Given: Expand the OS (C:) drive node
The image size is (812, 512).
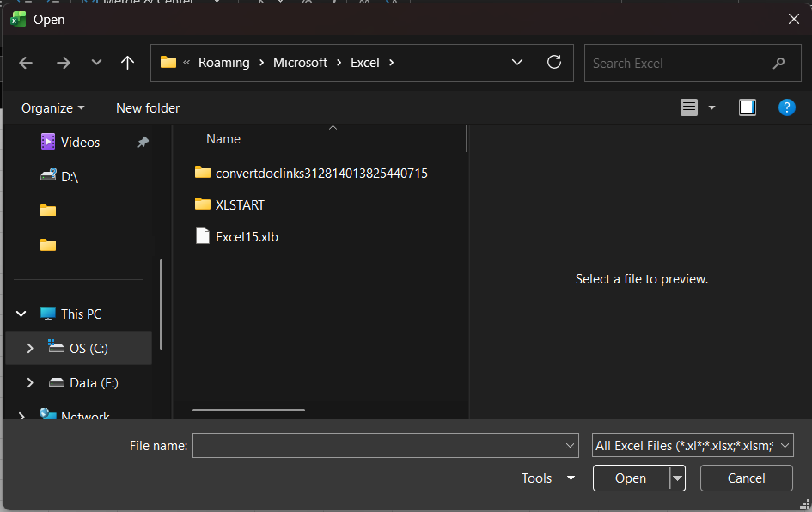Looking at the screenshot, I should 30,349.
